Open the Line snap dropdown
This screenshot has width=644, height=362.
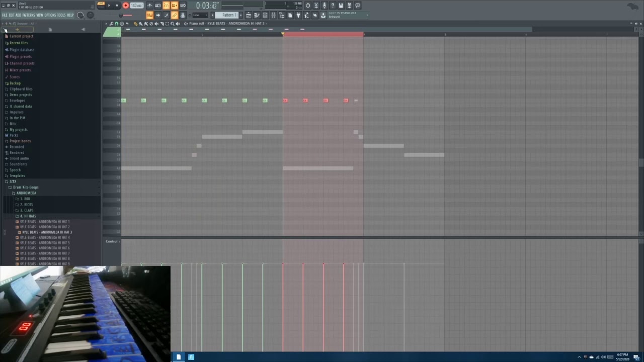(200, 15)
